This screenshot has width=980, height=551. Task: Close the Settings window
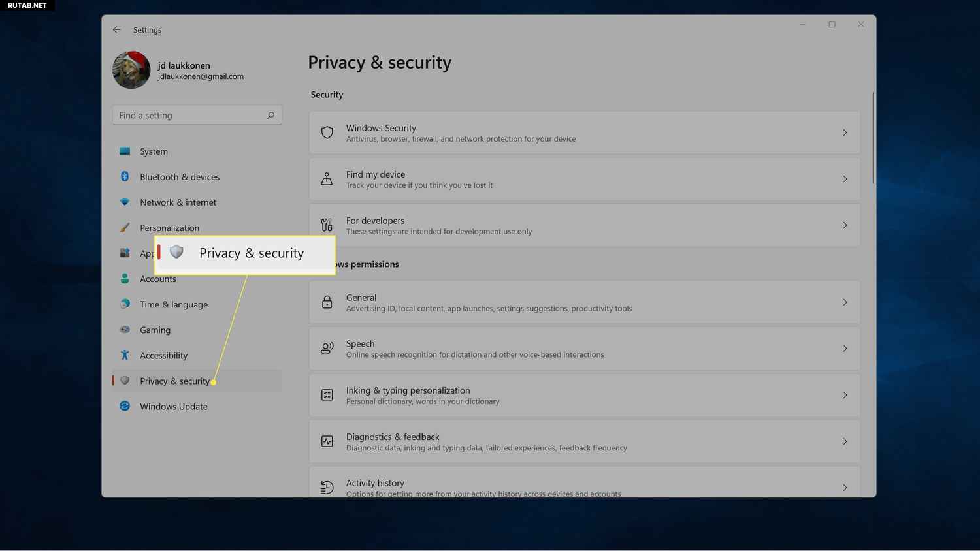click(861, 24)
